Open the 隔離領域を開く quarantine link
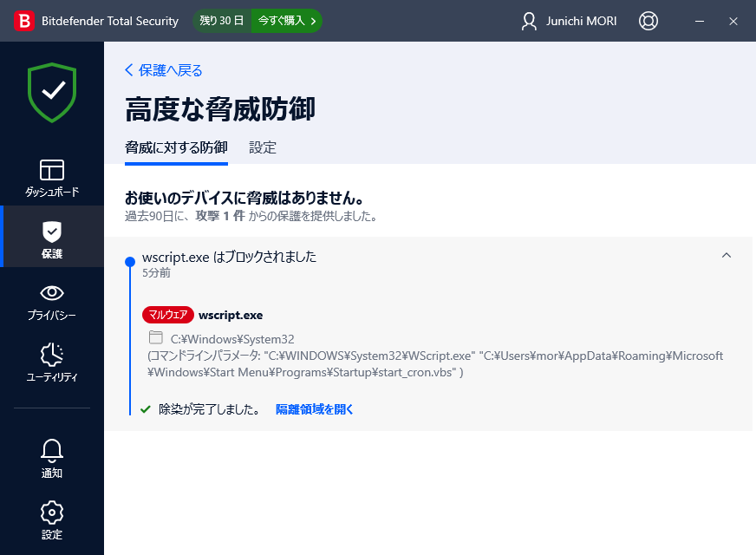 [x=315, y=409]
